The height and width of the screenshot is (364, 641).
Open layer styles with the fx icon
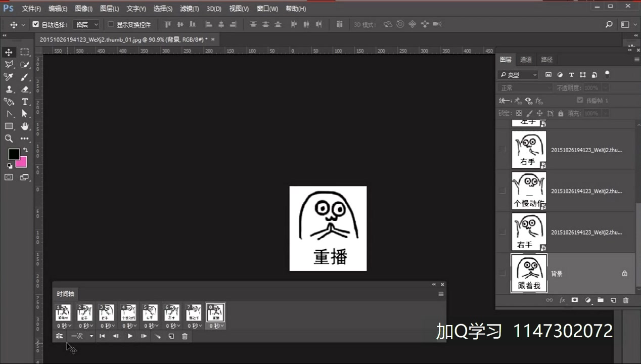tap(562, 300)
